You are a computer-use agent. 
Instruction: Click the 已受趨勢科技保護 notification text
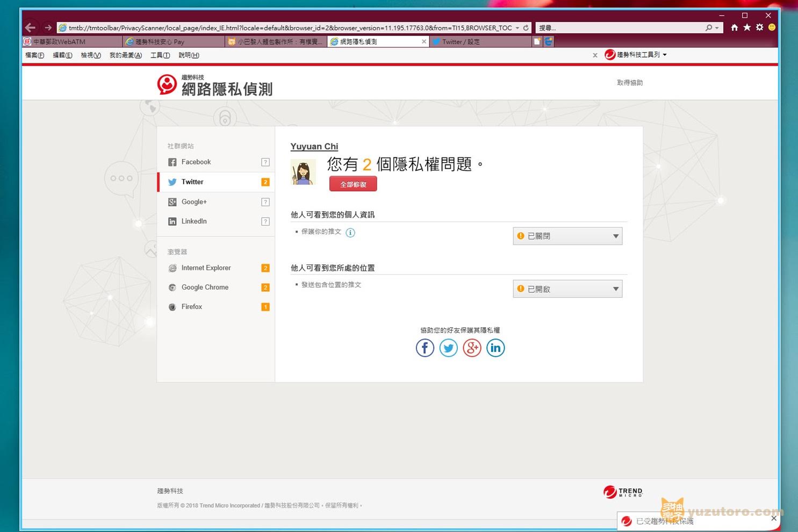click(x=665, y=521)
